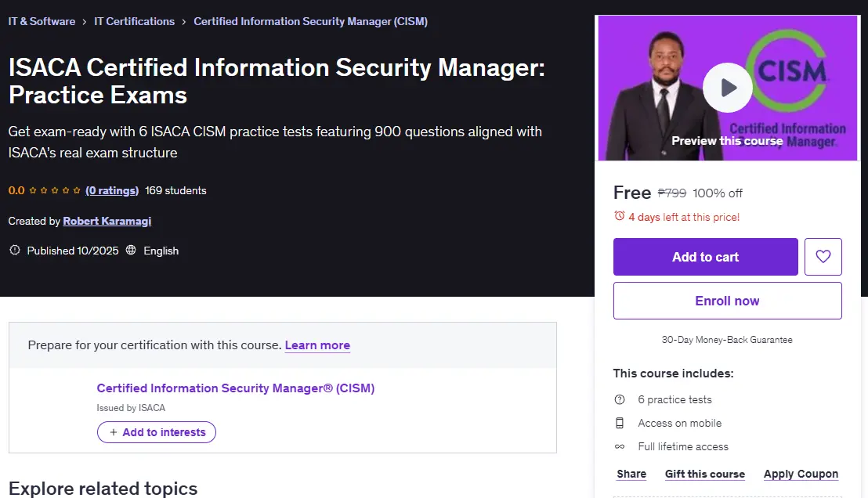
Task: Open Learn more certification link
Action: coord(317,345)
